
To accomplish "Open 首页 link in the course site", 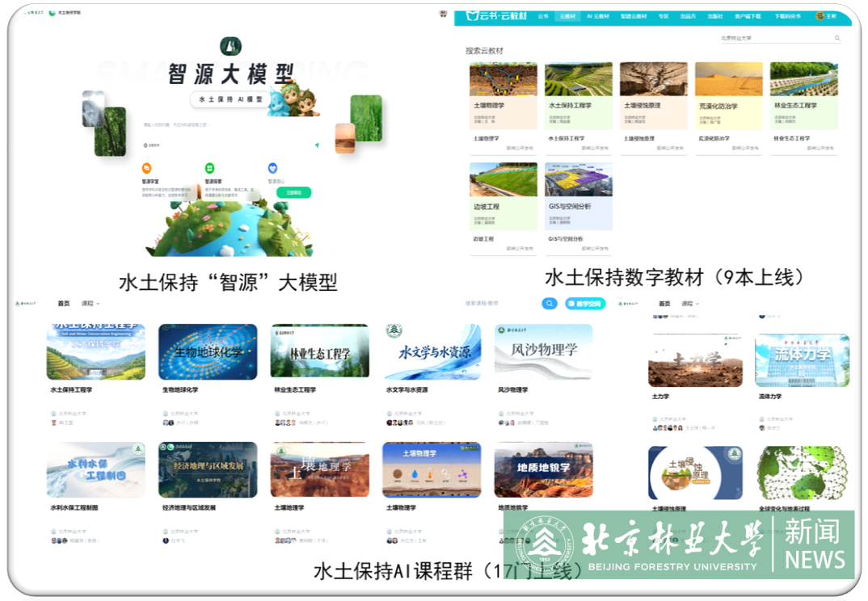I will click(64, 304).
